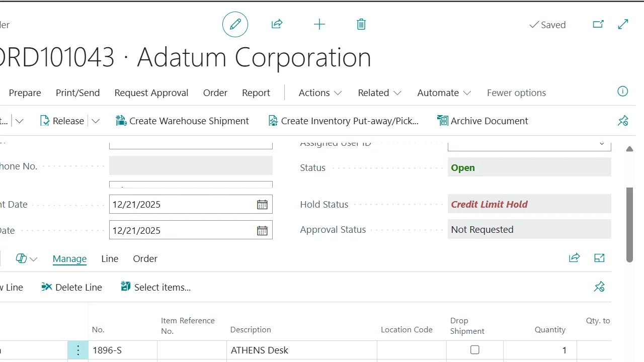Click the Credit Limit Hold value
The image size is (644, 362).
(x=489, y=204)
